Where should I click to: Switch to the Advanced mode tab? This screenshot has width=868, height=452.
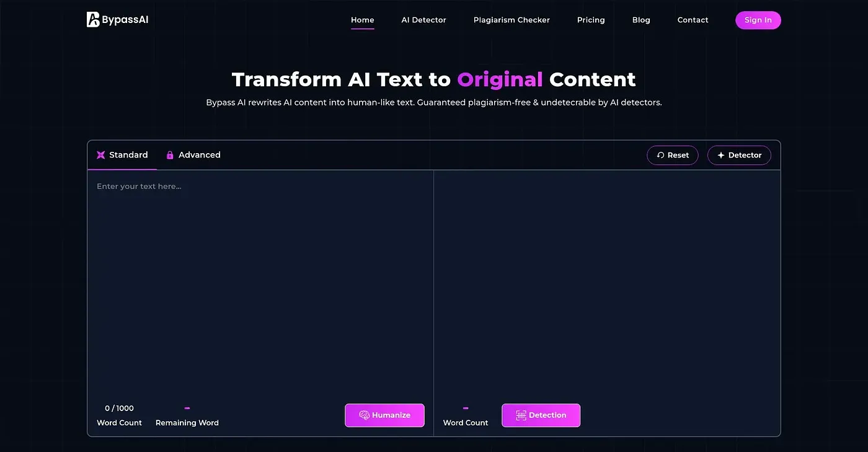pyautogui.click(x=193, y=155)
